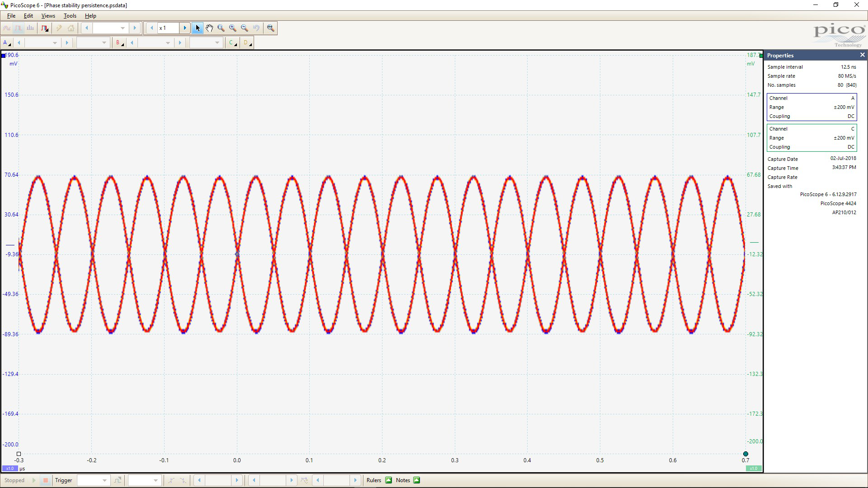Viewport: 868px width, 488px height.
Task: Select persistence mode toolbar icon
Action: pos(19,28)
